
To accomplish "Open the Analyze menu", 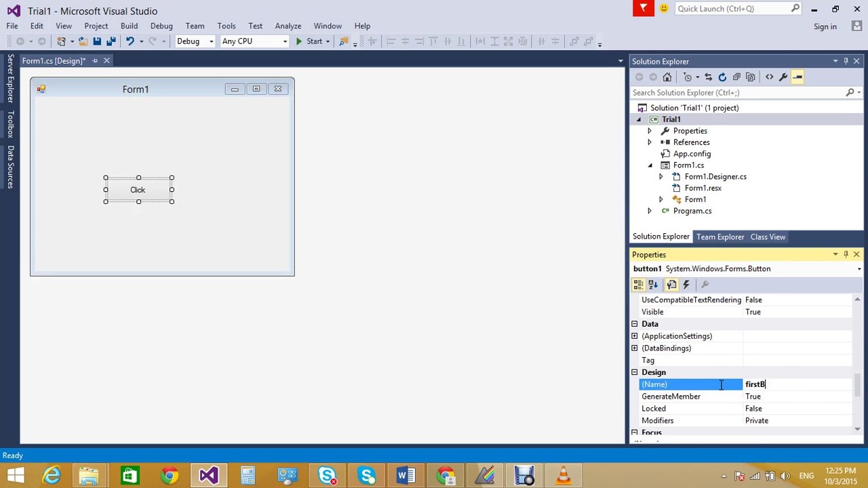I will [x=288, y=26].
